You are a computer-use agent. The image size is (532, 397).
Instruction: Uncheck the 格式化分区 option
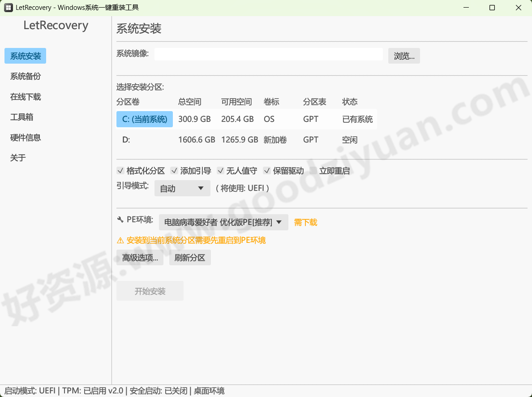pyautogui.click(x=120, y=170)
